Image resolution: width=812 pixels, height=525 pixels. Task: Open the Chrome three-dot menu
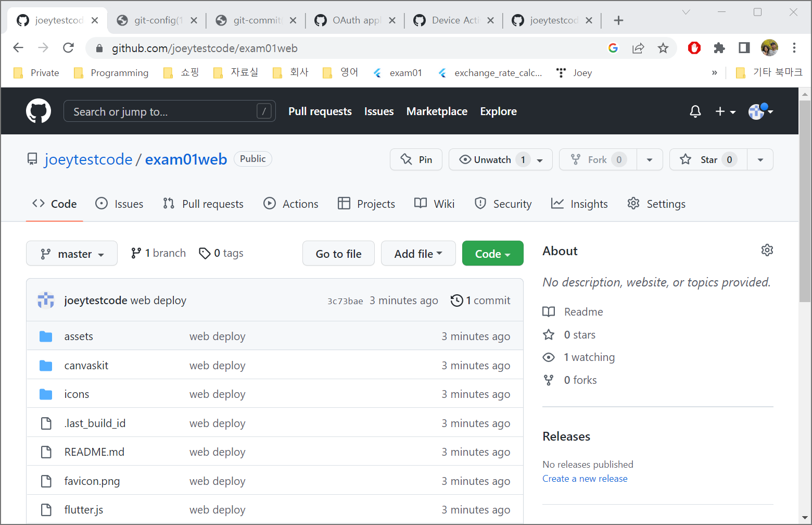tap(794, 48)
